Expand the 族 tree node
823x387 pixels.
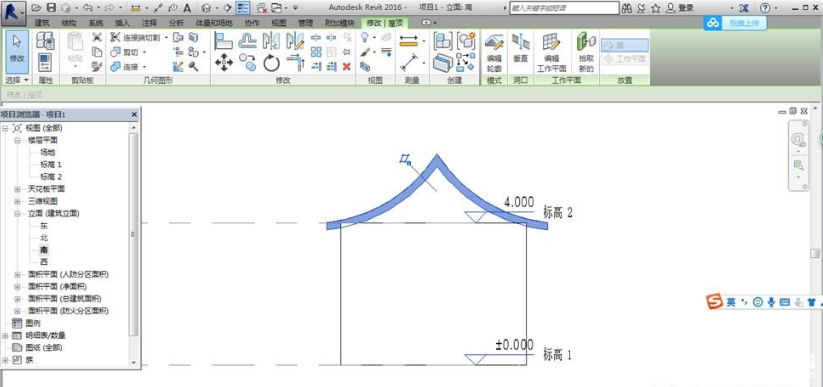(5, 360)
